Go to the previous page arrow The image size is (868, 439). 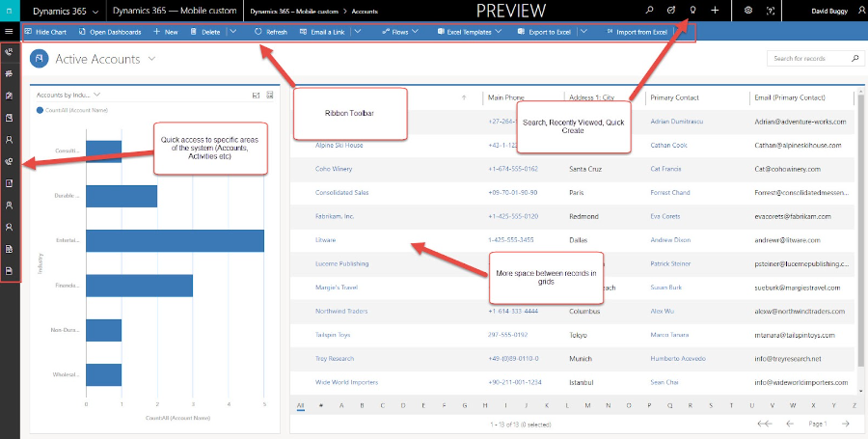click(x=790, y=425)
